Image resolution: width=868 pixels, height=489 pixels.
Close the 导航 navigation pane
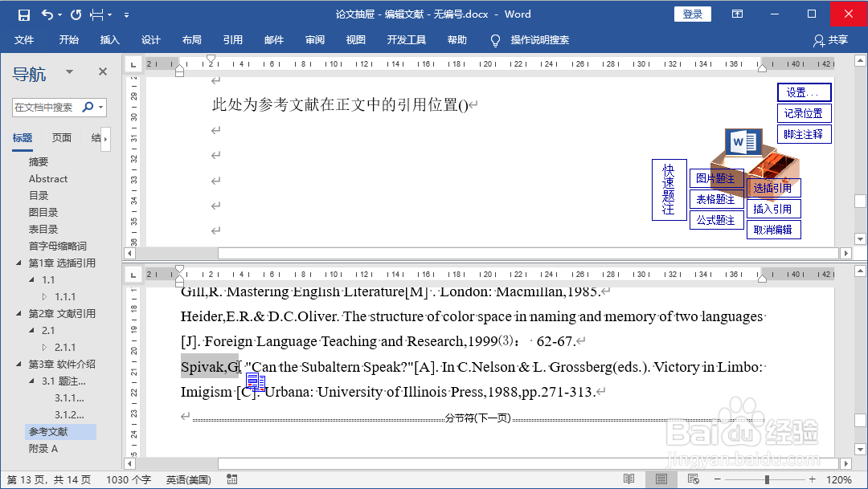pos(102,71)
